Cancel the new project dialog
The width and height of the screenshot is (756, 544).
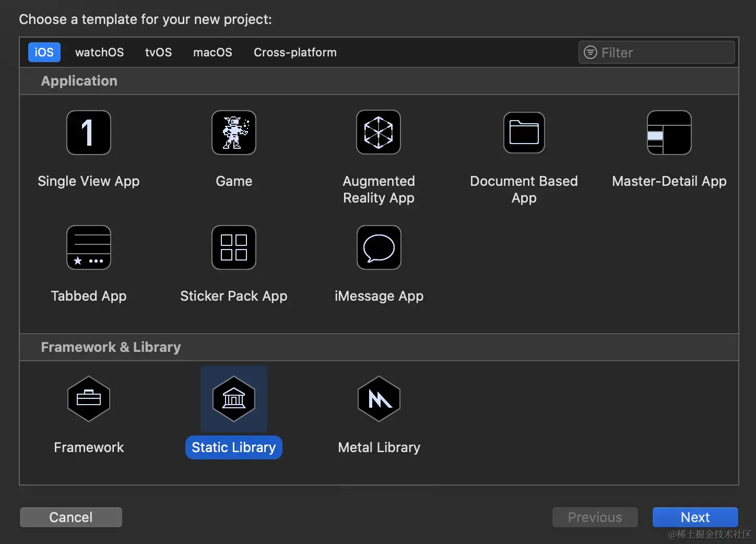(70, 517)
